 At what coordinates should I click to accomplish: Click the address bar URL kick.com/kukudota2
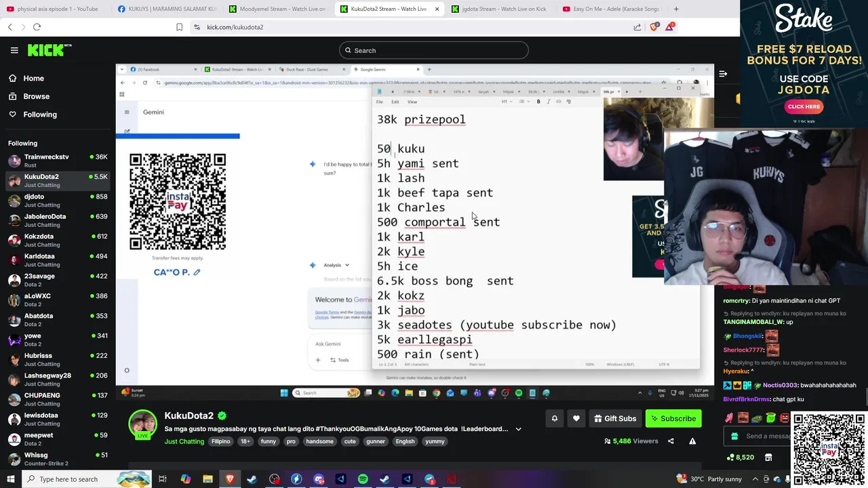pos(235,27)
